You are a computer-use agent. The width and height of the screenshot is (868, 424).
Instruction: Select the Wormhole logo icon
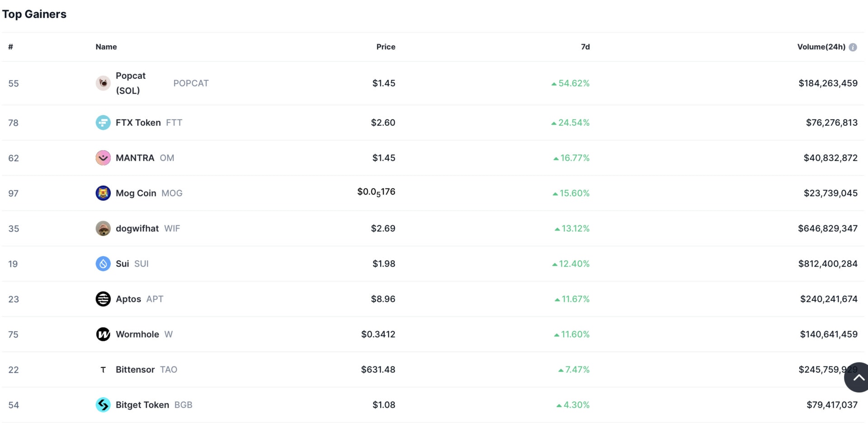(x=103, y=334)
